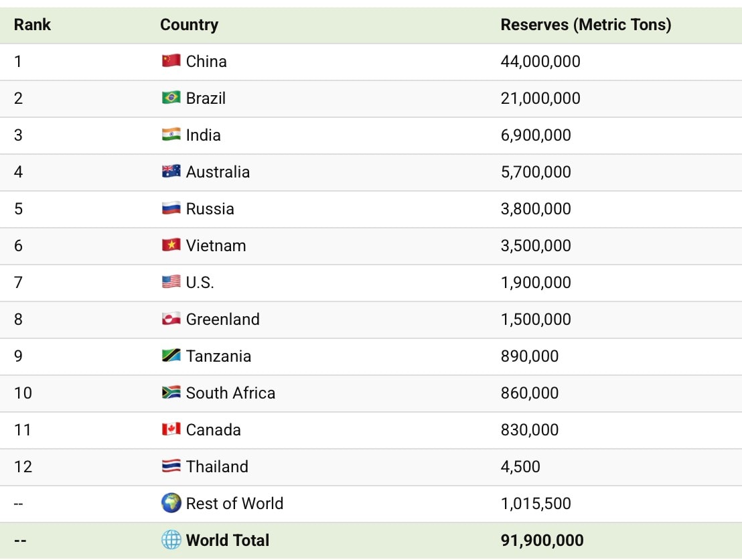This screenshot has width=742, height=560.
Task: Click the Vietnam flag icon
Action: (x=171, y=245)
